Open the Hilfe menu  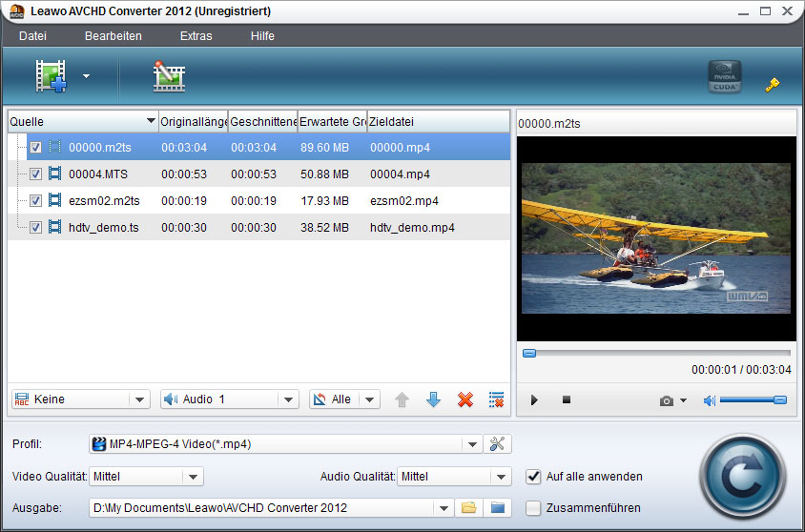(x=262, y=36)
